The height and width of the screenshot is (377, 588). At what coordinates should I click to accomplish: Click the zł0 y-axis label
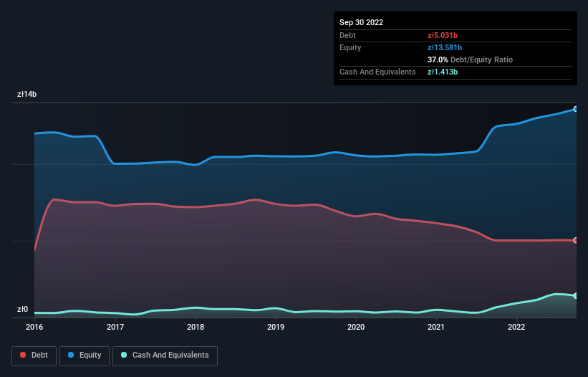coord(22,310)
